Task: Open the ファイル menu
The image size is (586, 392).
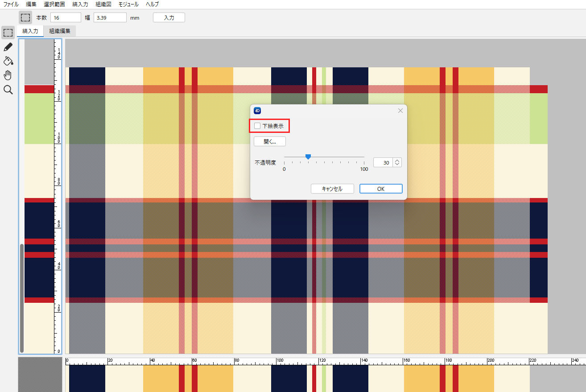Action: (11, 4)
